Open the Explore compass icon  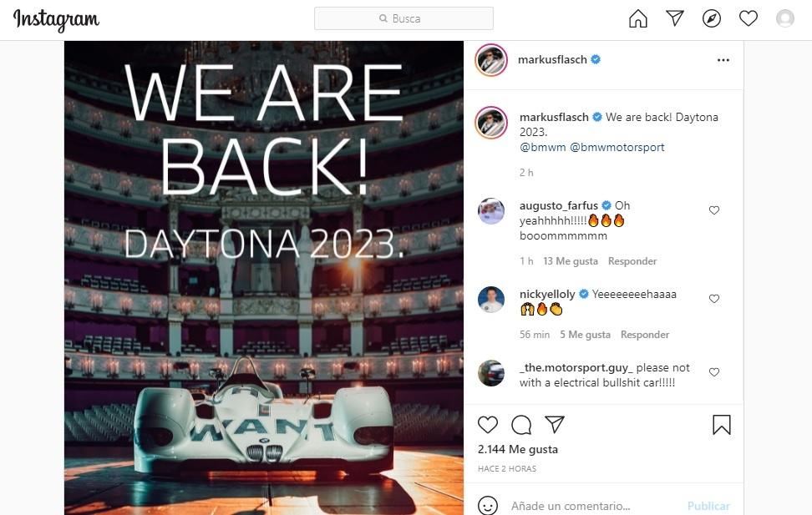click(712, 18)
